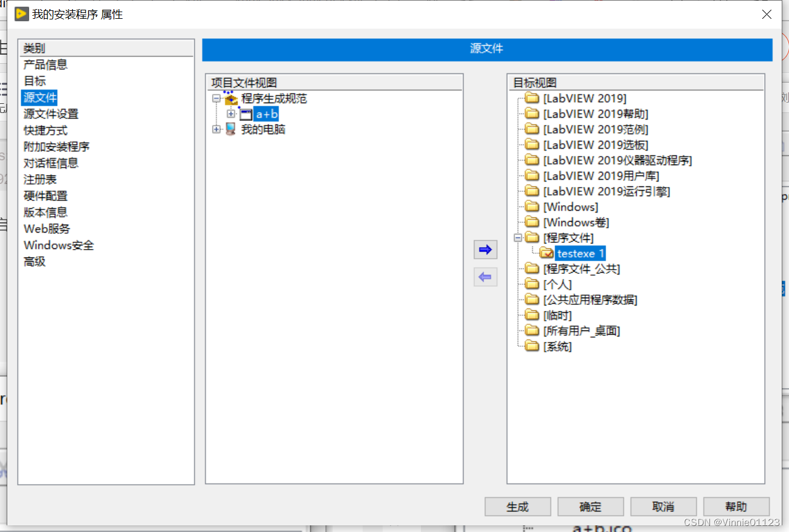
Task: Click the [程序文件] folder icon
Action: [x=532, y=237]
